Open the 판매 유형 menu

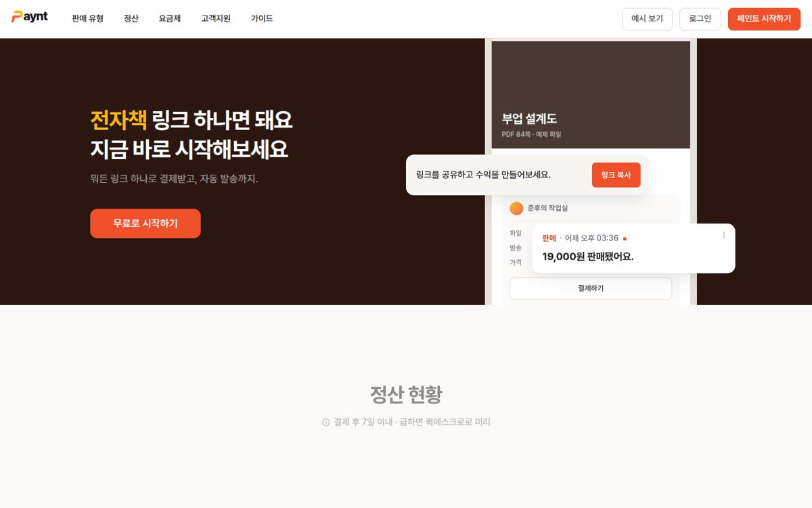(x=87, y=18)
